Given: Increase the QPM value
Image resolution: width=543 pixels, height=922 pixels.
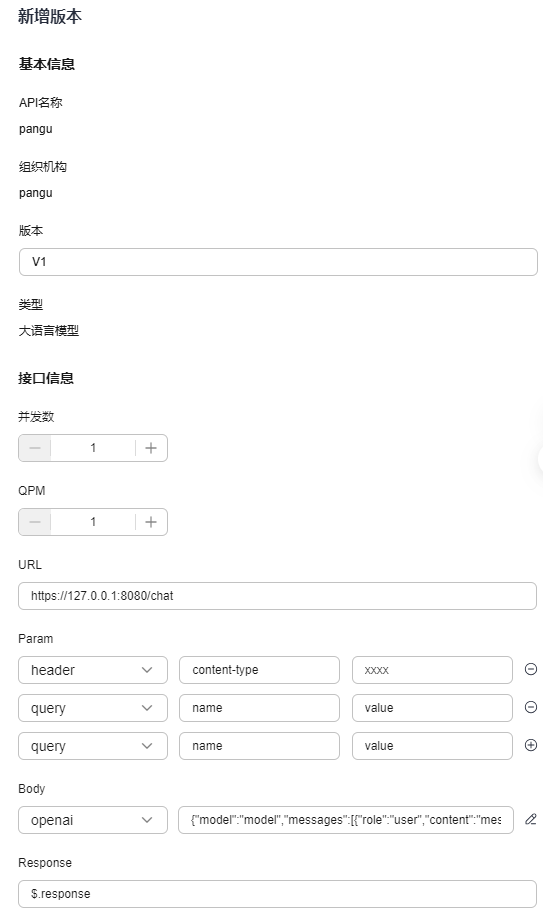Looking at the screenshot, I should 151,522.
